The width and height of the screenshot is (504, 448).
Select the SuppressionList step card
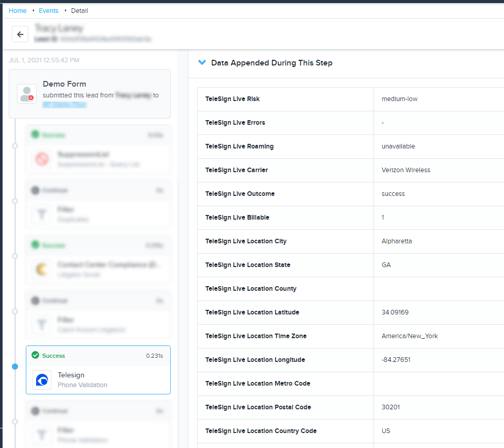[98, 149]
